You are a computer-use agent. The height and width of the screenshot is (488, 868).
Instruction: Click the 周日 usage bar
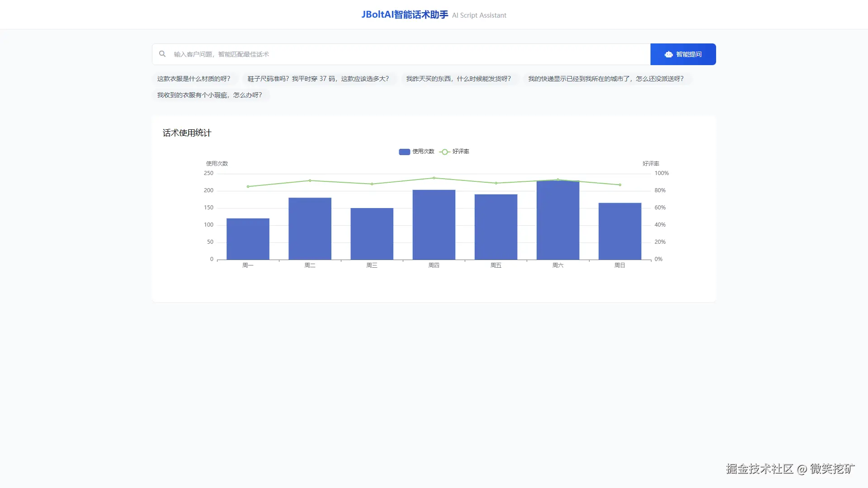click(620, 231)
